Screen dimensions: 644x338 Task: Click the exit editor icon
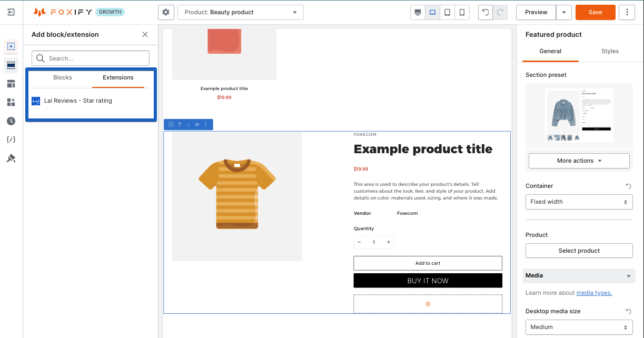(11, 12)
